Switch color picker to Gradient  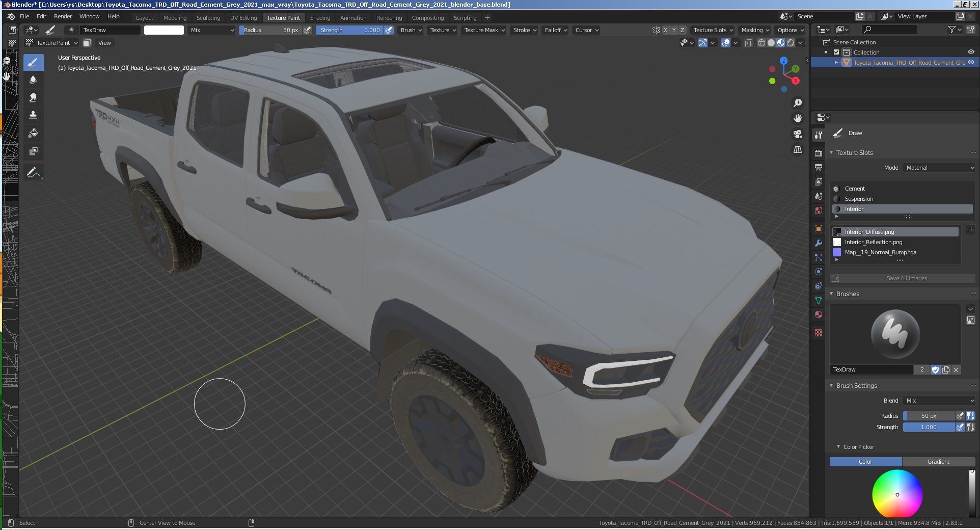click(938, 462)
